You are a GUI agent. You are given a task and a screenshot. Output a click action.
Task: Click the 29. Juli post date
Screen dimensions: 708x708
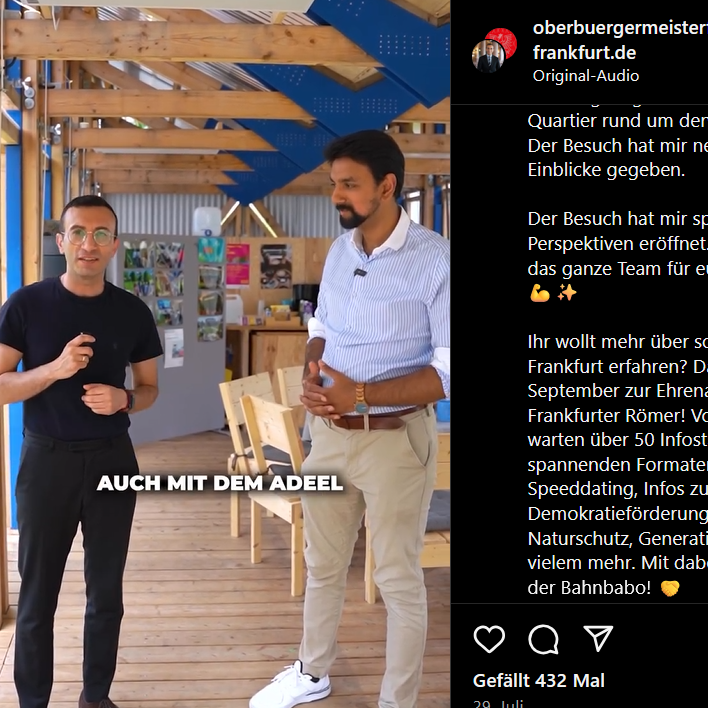click(x=498, y=703)
